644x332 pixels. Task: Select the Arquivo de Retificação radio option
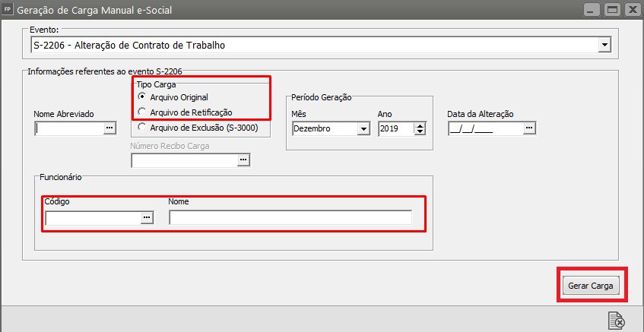click(x=141, y=112)
